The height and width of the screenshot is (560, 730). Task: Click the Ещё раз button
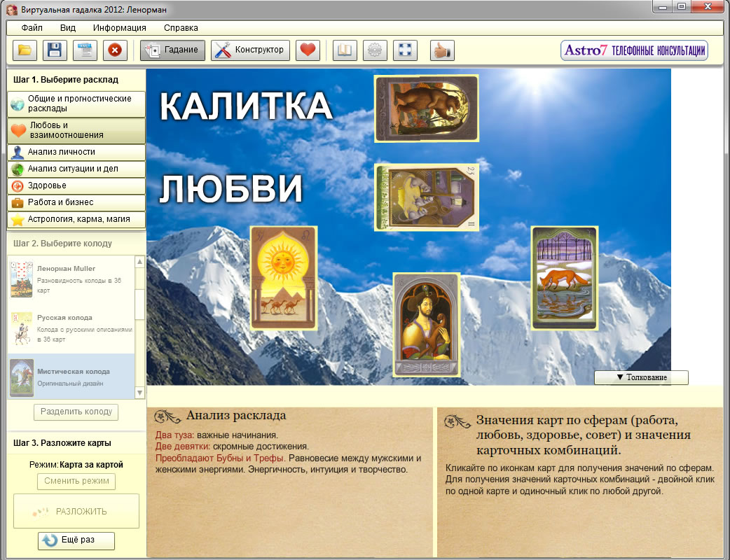(x=76, y=540)
